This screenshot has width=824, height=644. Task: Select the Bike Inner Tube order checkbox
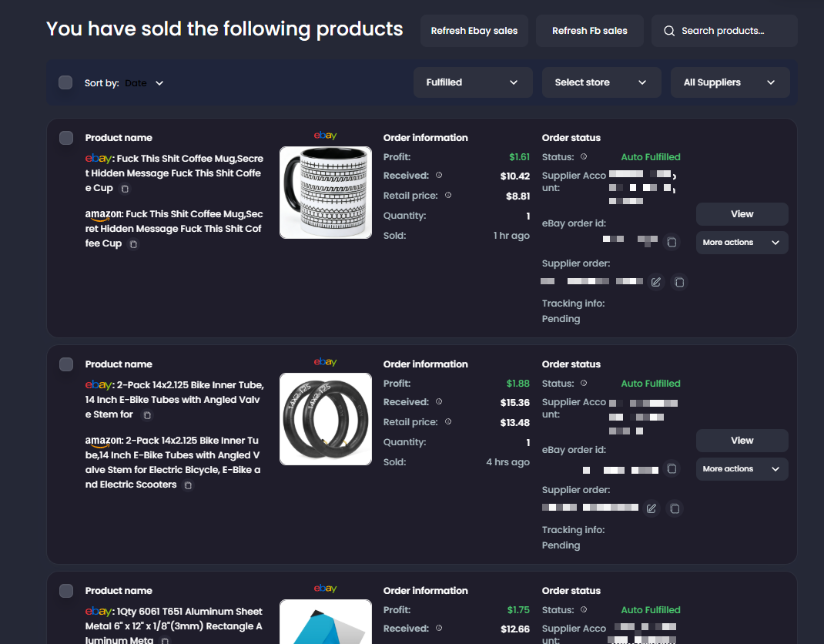coord(66,364)
